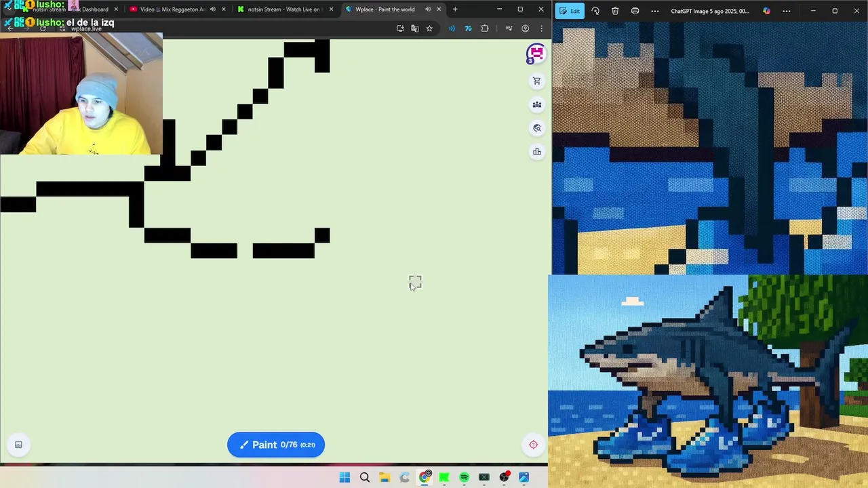This screenshot has width=868, height=488.
Task: Open File Explorer from the taskbar
Action: (384, 477)
